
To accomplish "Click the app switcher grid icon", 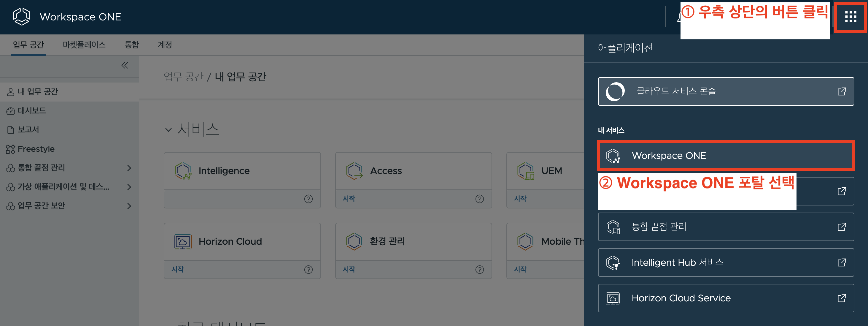I will pos(850,17).
